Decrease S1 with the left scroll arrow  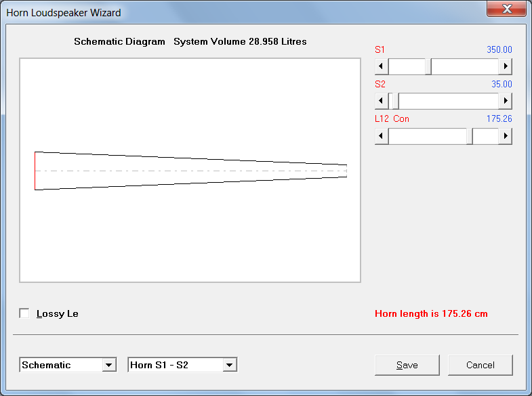coord(382,66)
